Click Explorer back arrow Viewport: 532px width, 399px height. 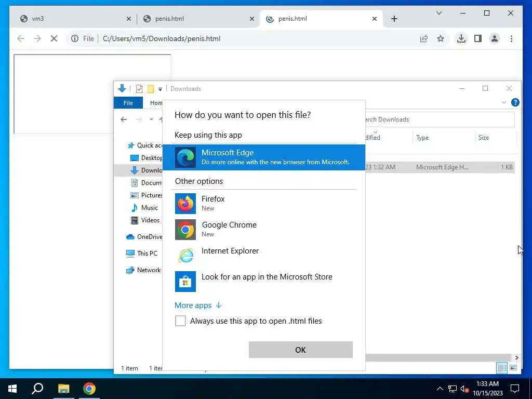click(124, 119)
